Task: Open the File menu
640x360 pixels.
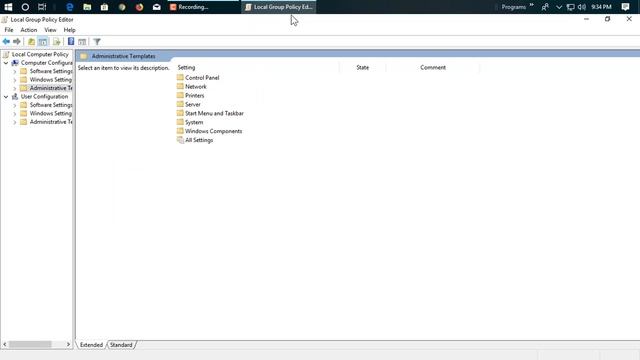Action: [9, 30]
